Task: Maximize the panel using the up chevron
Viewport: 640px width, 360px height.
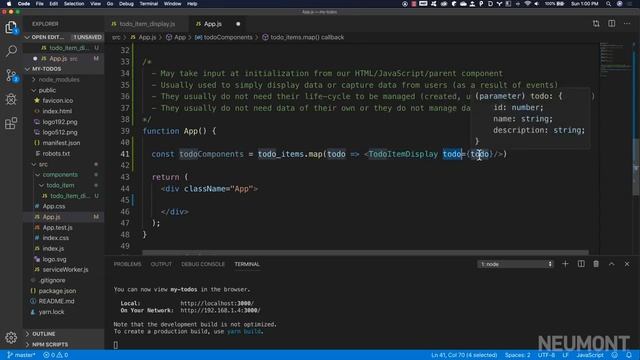Action: click(611, 264)
